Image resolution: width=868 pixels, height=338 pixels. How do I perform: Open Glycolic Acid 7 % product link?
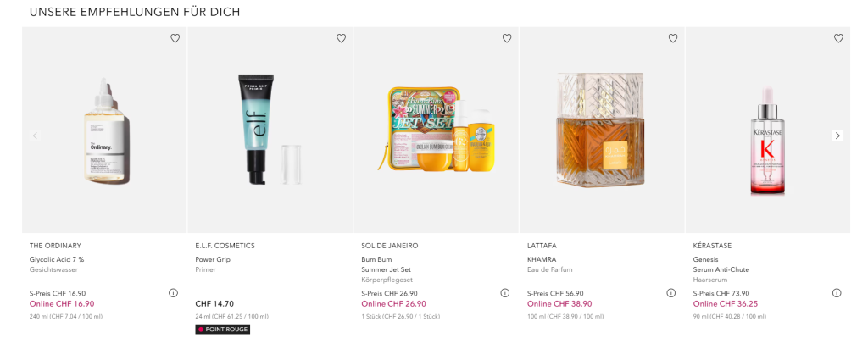pos(57,259)
